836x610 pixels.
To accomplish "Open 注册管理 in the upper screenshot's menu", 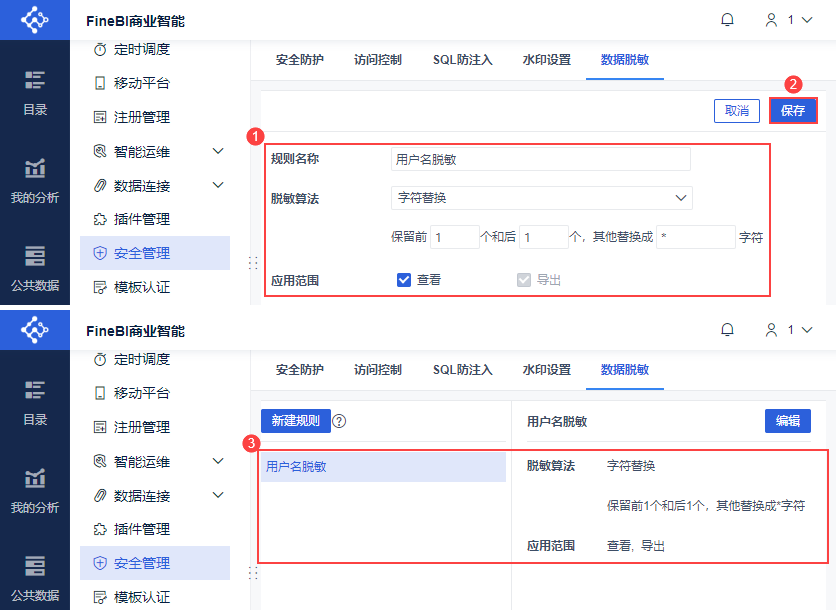I will [x=141, y=117].
